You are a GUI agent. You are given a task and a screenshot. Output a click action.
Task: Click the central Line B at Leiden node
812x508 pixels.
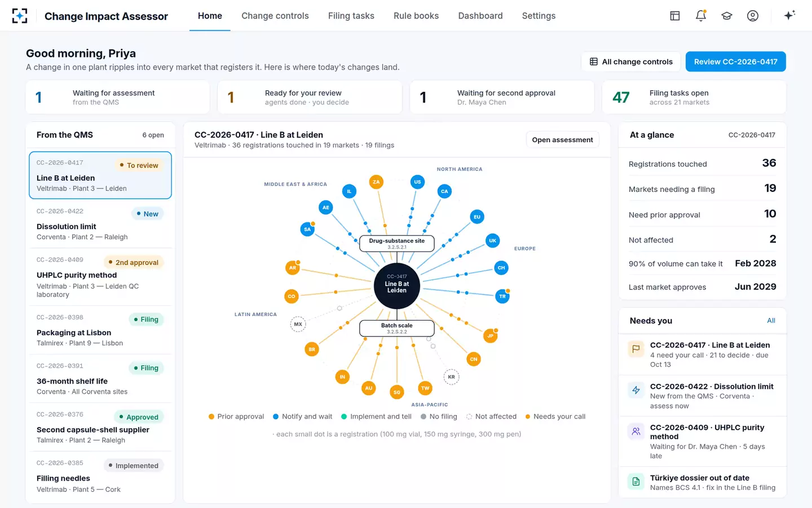pos(397,286)
